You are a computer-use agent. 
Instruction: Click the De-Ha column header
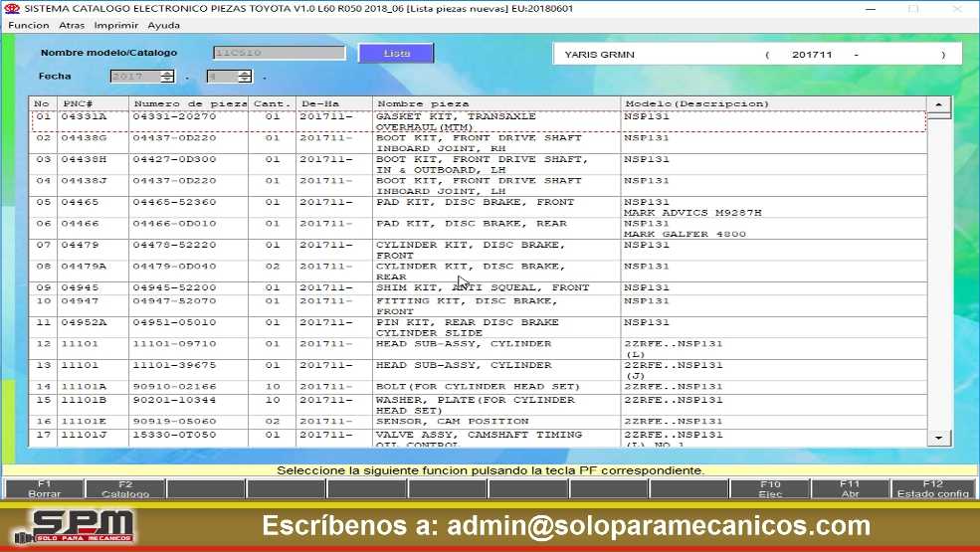pyautogui.click(x=333, y=103)
